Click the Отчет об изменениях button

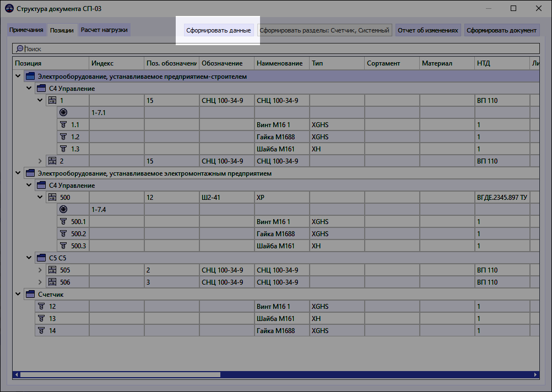click(428, 30)
